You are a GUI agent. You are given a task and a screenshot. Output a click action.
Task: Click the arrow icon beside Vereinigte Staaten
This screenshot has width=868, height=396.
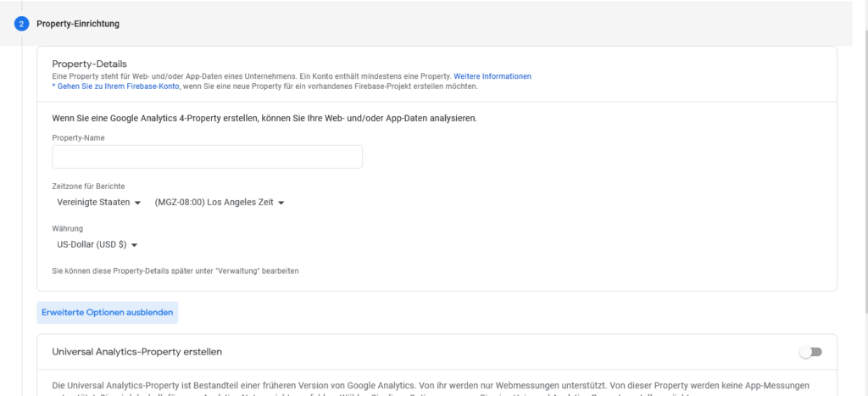tap(137, 204)
